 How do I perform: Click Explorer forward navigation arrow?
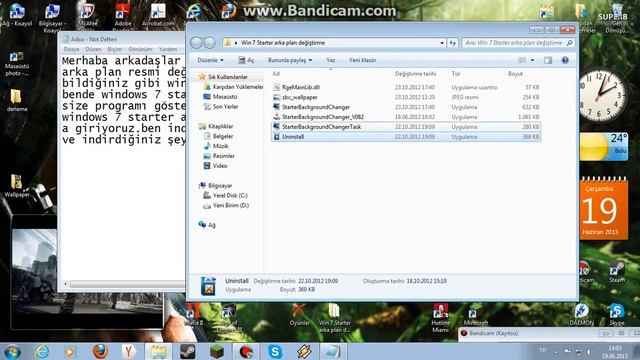pos(209,42)
